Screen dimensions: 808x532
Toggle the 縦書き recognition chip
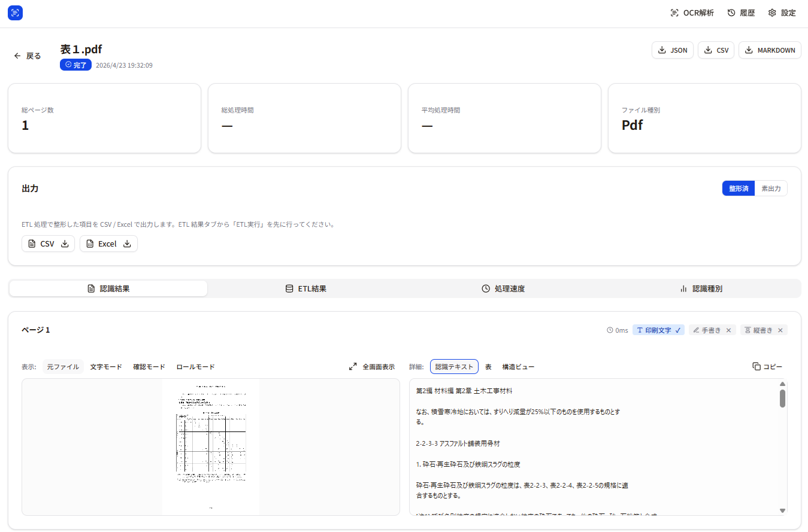764,330
